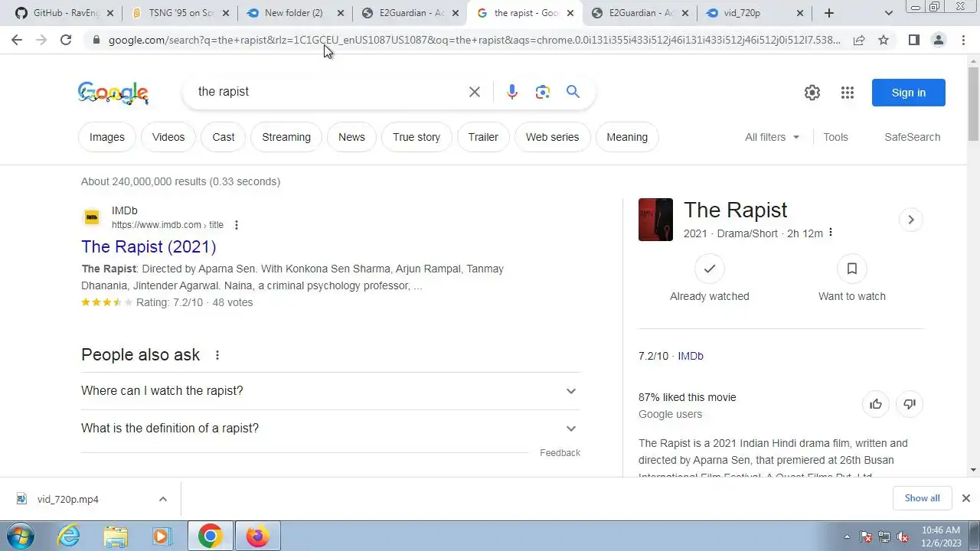980x551 pixels.
Task: Open Google apps grid
Action: tap(847, 93)
